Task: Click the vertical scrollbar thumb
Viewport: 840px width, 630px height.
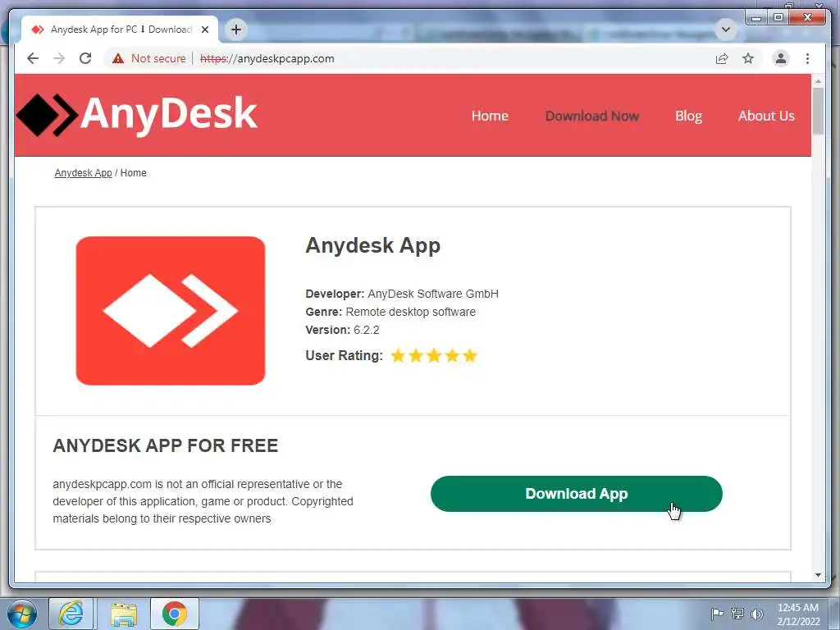Action: (x=818, y=112)
